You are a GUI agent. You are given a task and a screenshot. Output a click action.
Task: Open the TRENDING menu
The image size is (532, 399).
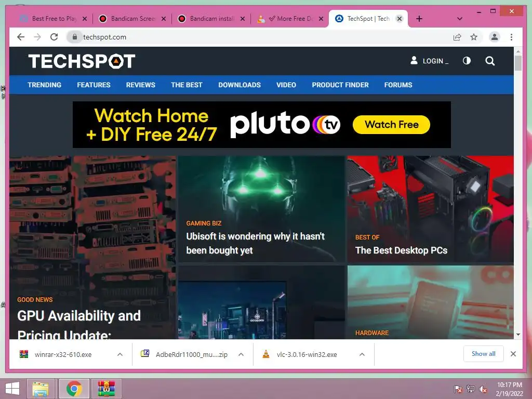tap(45, 85)
